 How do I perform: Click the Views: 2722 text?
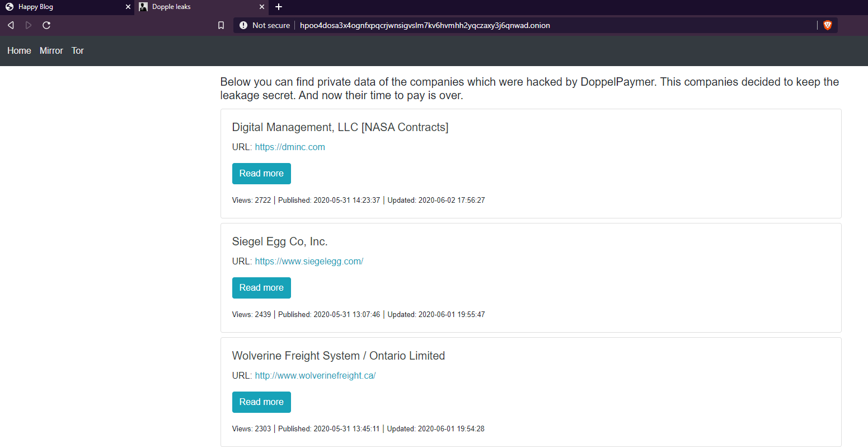pyautogui.click(x=251, y=200)
